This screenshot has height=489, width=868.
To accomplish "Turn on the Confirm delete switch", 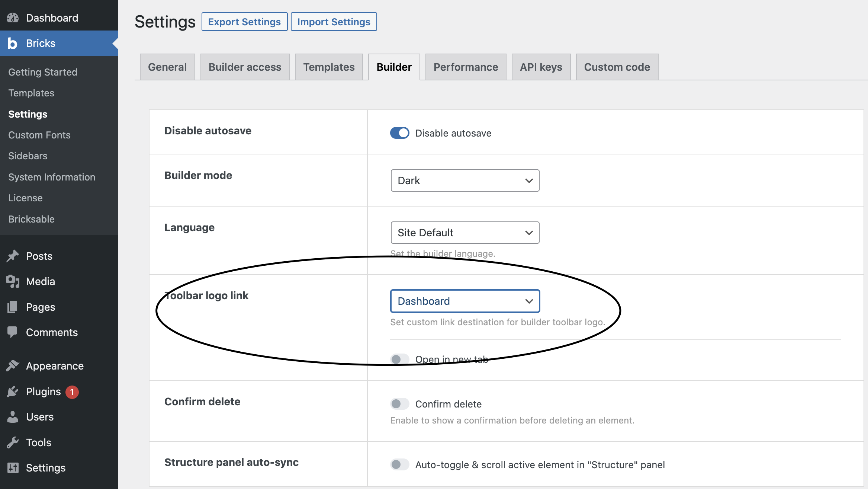I will 400,404.
